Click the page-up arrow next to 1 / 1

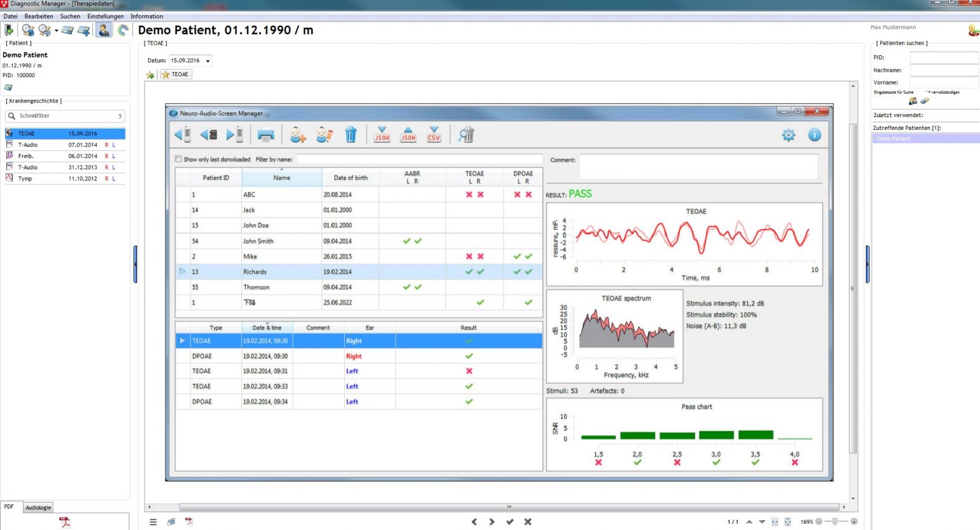point(749,522)
